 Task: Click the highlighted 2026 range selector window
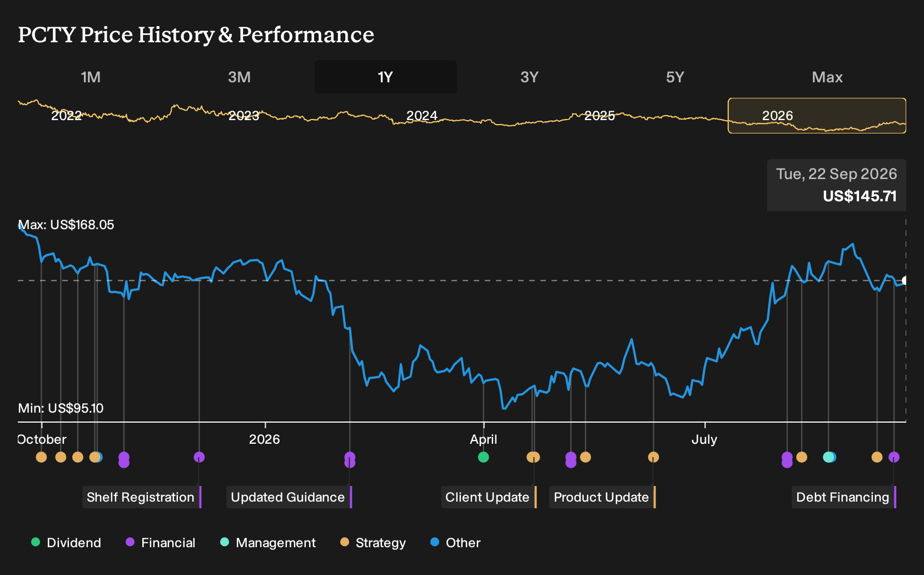(x=817, y=116)
